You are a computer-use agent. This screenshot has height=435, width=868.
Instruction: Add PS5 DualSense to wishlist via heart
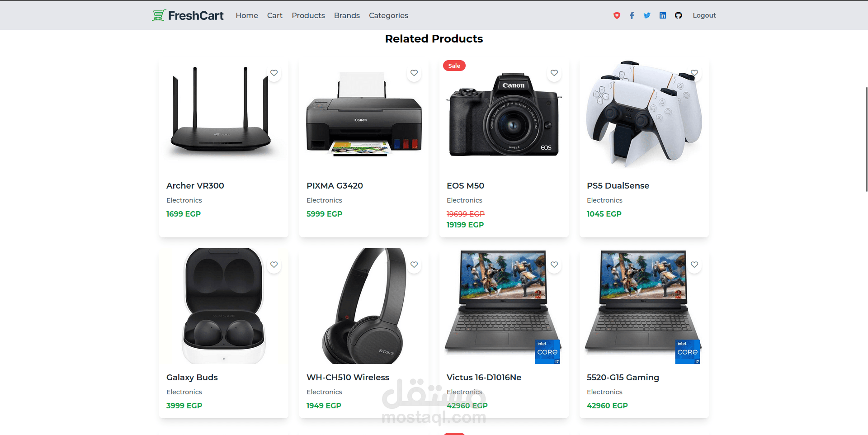(x=694, y=73)
